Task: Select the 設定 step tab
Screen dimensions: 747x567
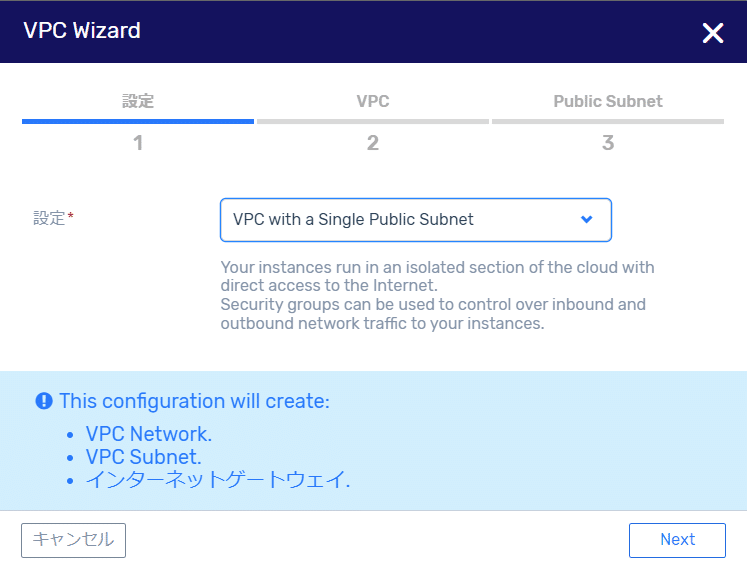Action: click(x=138, y=101)
